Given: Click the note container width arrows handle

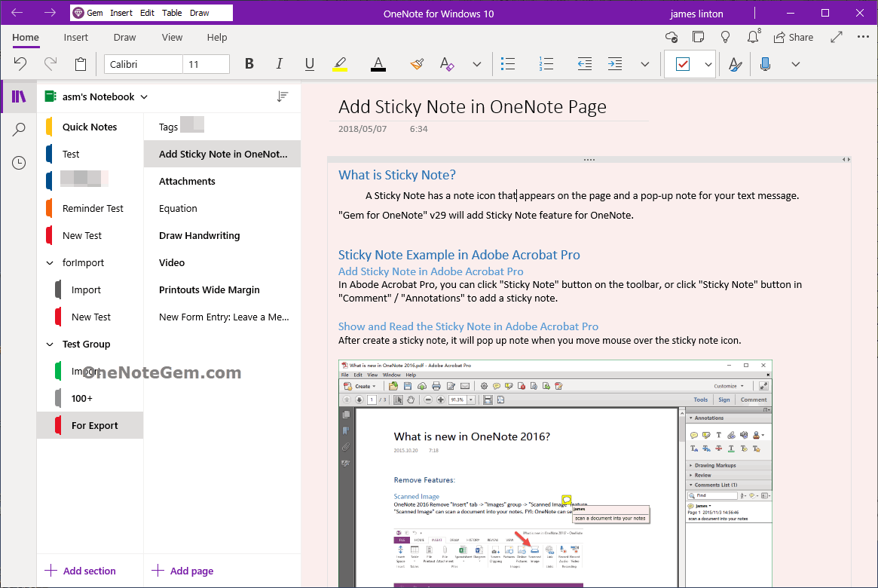Looking at the screenshot, I should (846, 160).
